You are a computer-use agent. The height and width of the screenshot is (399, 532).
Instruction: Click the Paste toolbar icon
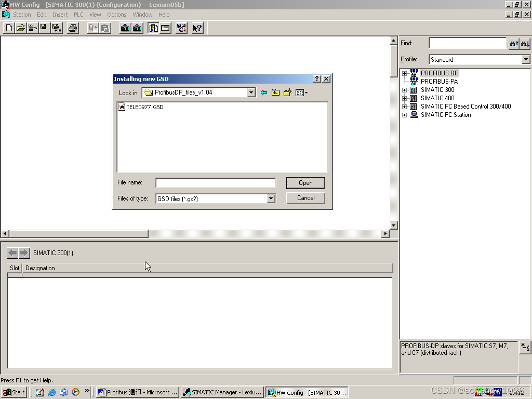[105, 28]
